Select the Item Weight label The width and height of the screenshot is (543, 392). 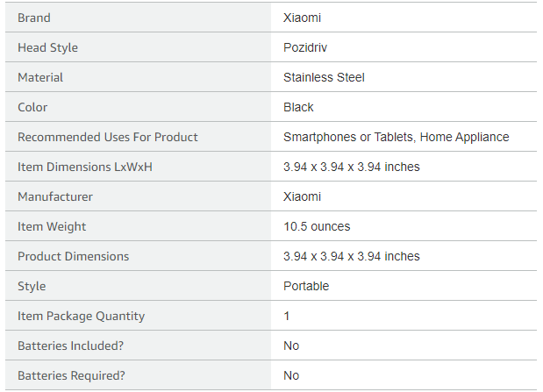click(52, 226)
